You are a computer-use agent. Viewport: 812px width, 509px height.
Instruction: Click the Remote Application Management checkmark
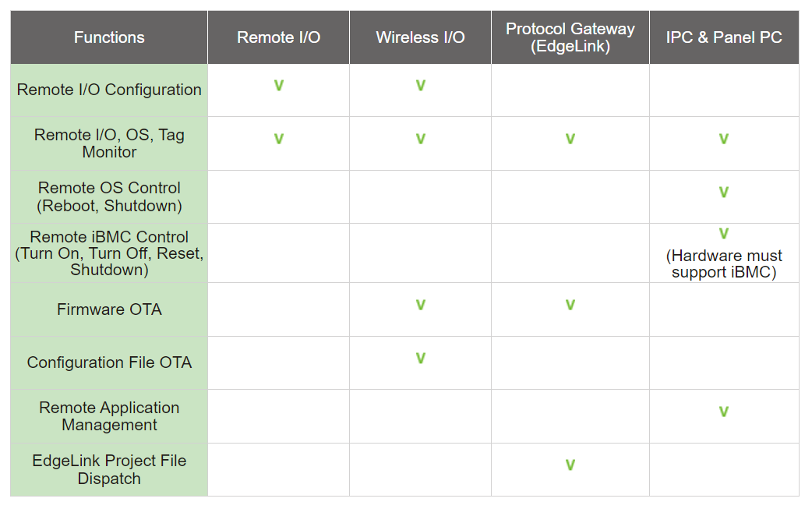click(x=723, y=412)
